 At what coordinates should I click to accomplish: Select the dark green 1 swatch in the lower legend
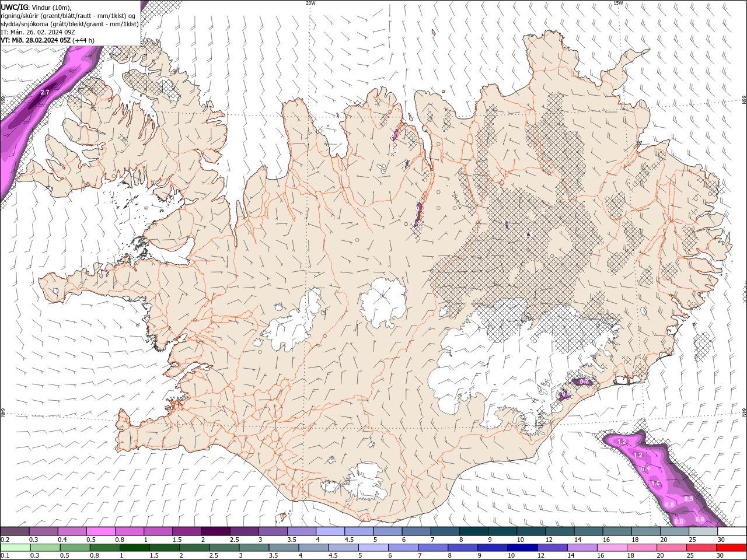[134, 548]
